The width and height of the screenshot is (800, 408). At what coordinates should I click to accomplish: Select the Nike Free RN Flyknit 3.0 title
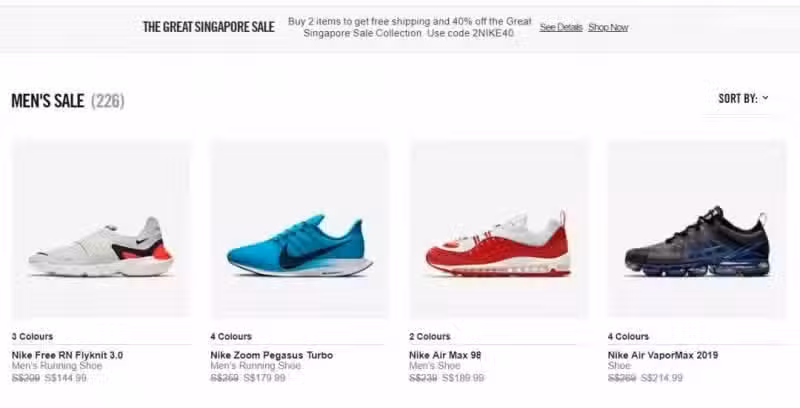point(67,355)
